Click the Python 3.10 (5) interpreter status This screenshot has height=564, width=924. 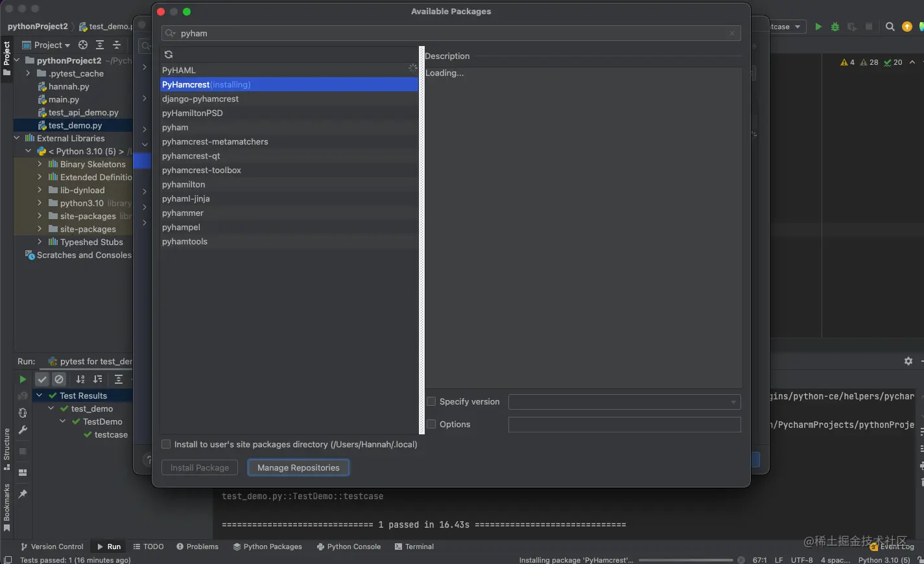coord(884,560)
